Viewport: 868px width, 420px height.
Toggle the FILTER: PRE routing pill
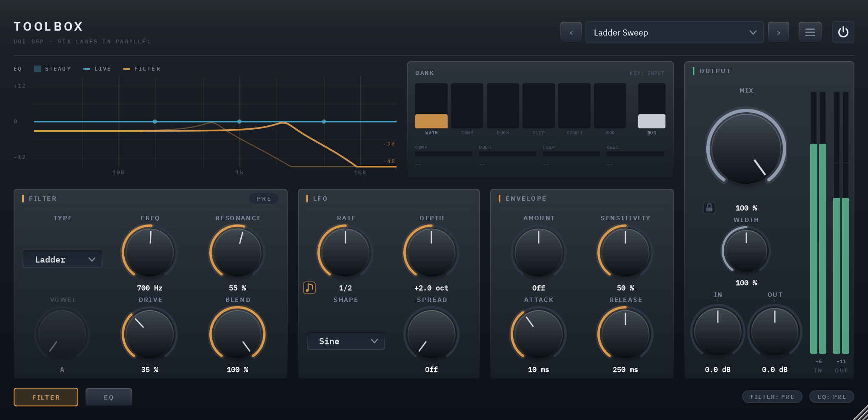point(772,397)
